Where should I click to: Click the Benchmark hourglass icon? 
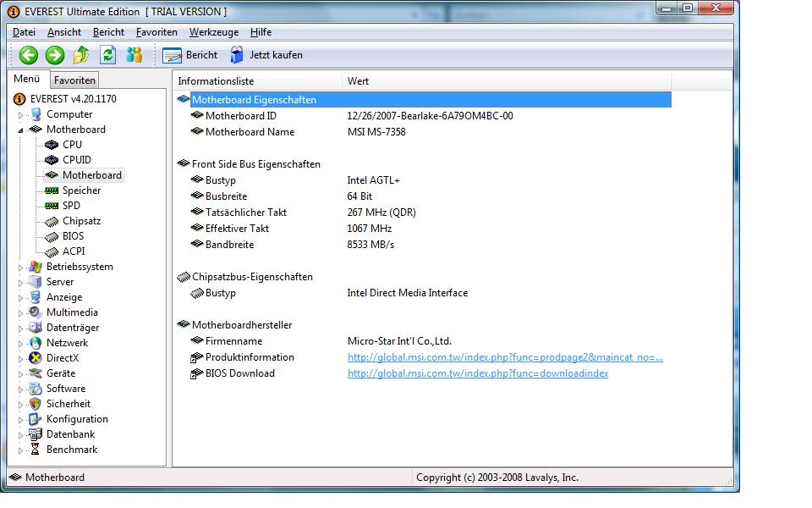click(x=36, y=449)
